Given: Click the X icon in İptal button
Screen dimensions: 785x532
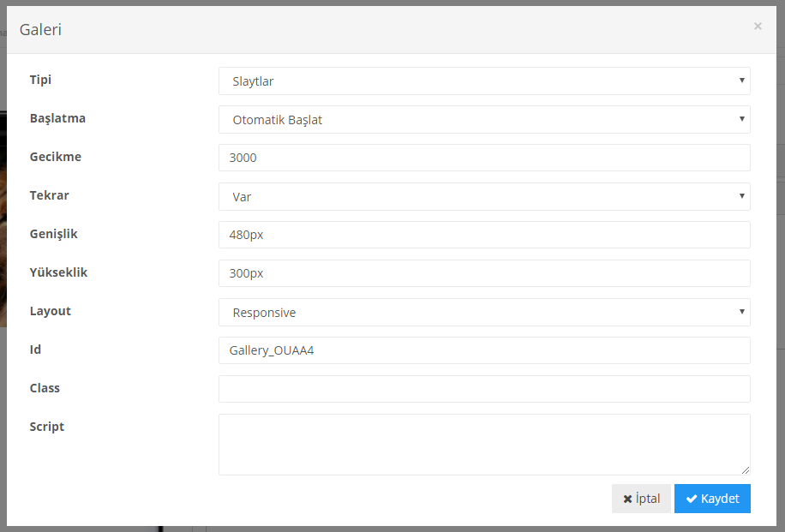Looking at the screenshot, I should coord(628,499).
